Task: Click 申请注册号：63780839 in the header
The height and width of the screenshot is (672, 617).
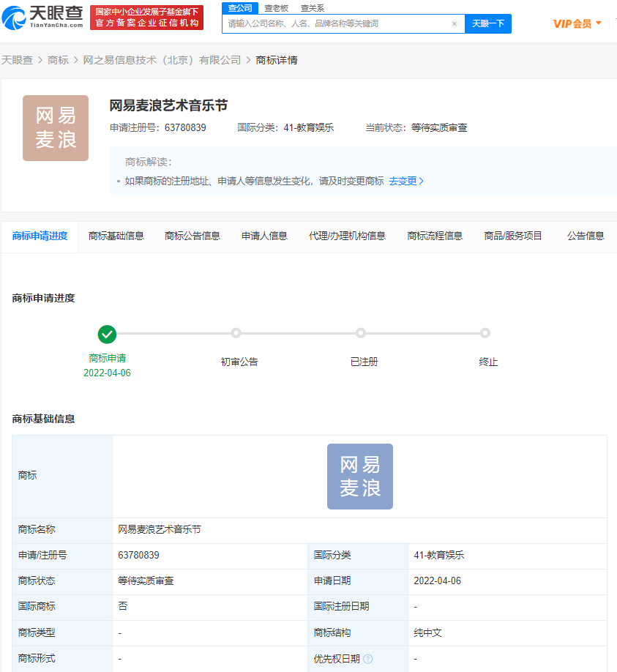Action: (x=157, y=127)
